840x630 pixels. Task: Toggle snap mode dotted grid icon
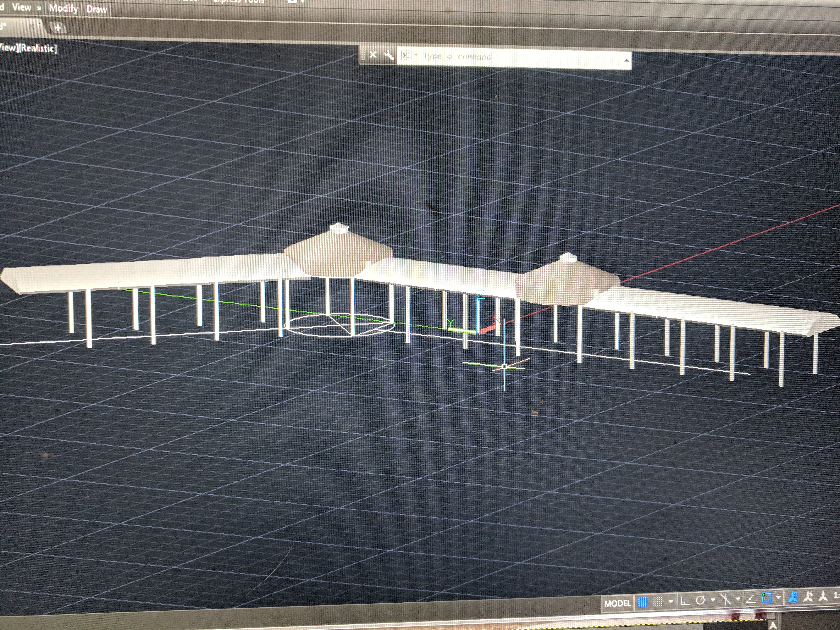click(x=658, y=602)
